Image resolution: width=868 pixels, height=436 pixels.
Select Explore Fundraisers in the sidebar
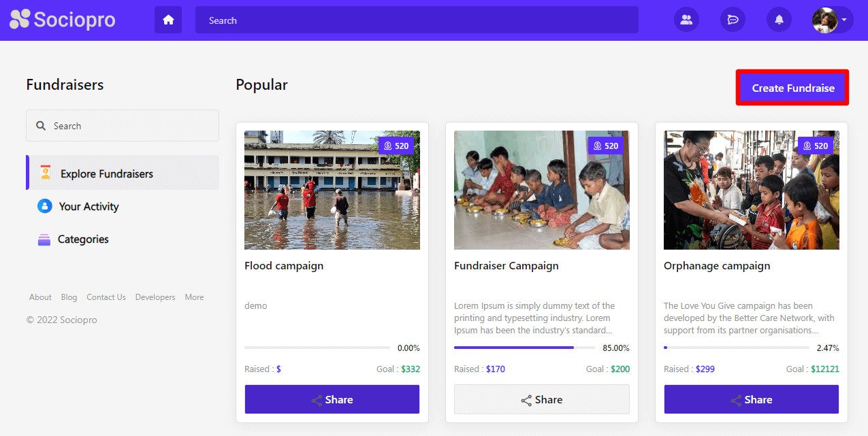click(x=106, y=173)
